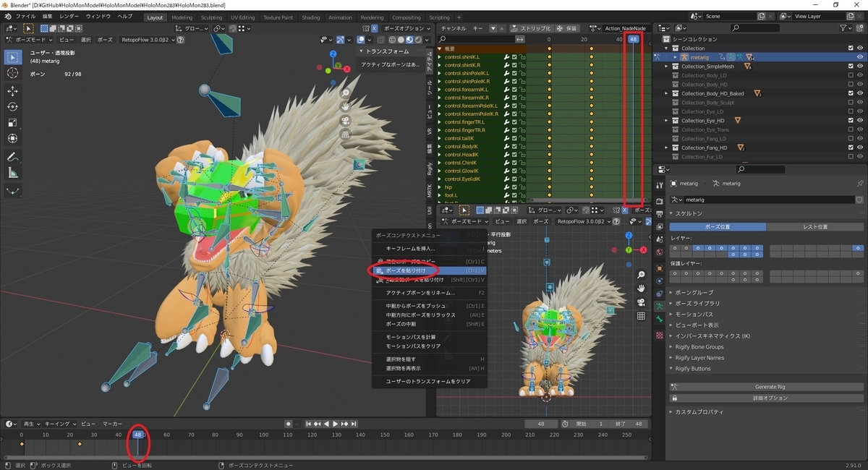Hide Collection_Fang_HD with its eye icon

tap(860, 148)
